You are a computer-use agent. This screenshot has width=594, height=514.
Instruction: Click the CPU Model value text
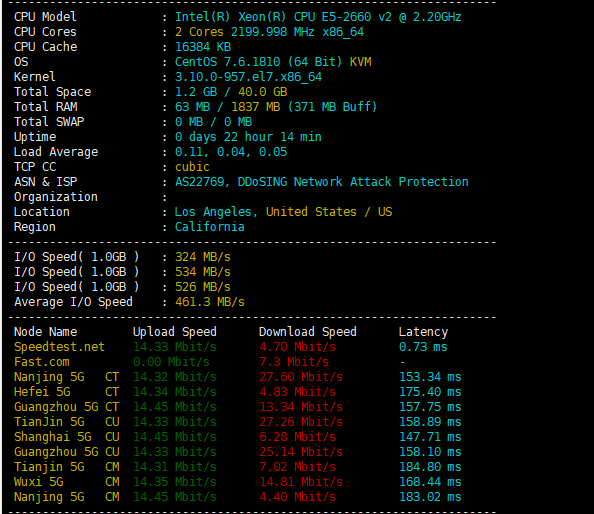318,17
